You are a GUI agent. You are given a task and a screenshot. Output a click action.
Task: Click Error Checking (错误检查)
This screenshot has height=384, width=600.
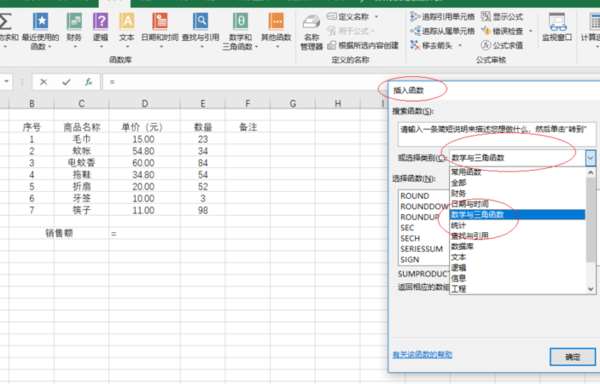[502, 31]
